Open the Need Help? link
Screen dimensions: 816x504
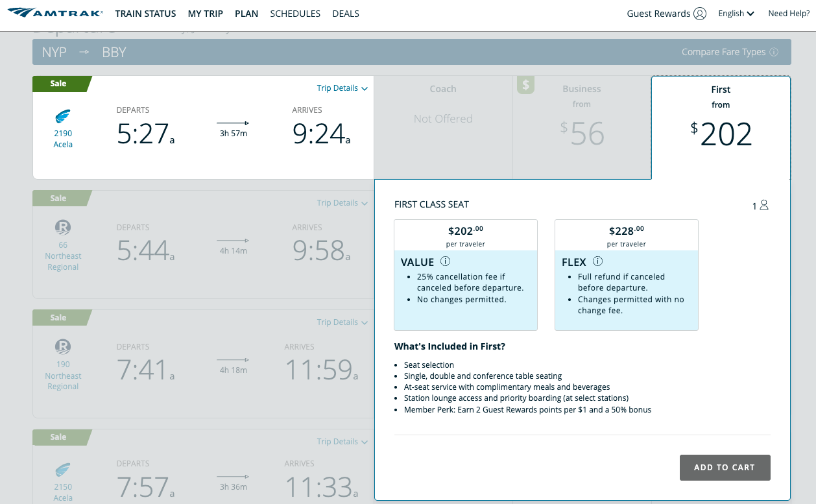789,14
